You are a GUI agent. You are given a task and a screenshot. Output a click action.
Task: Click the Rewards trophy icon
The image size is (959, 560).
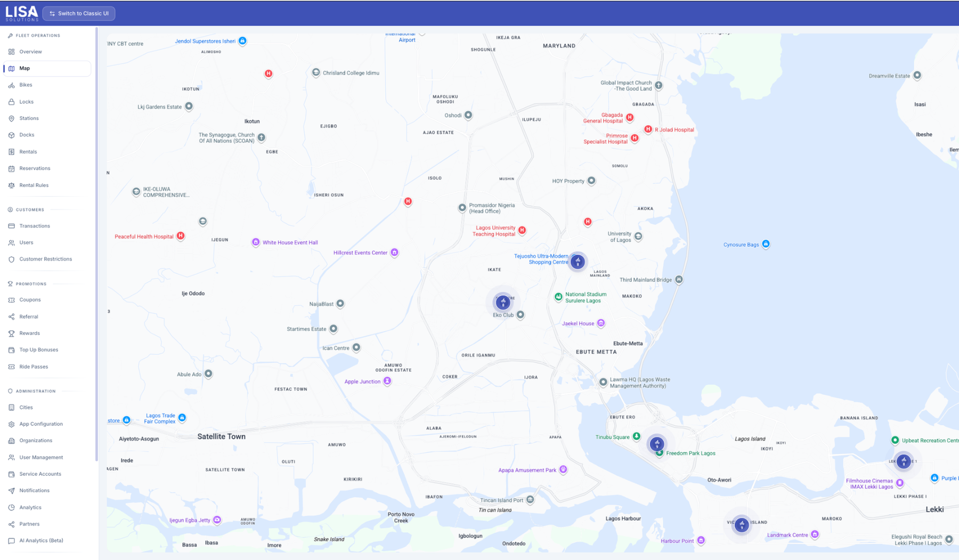(x=11, y=333)
